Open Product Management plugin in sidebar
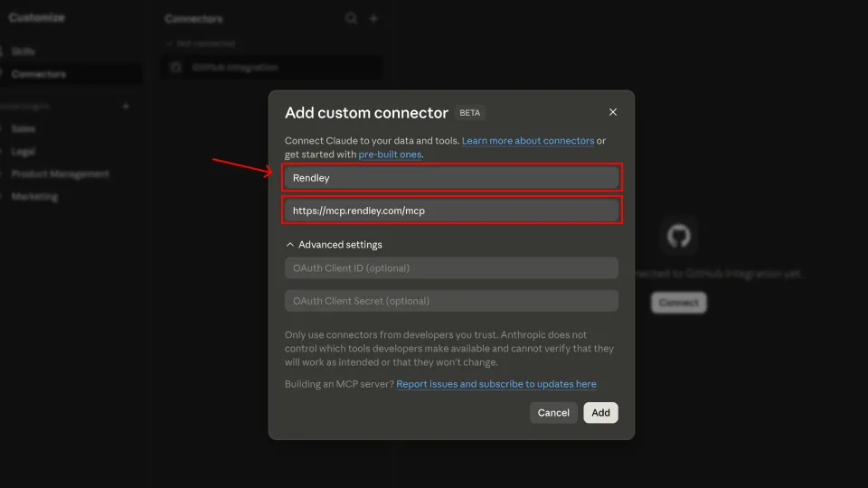The width and height of the screenshot is (868, 488). (x=60, y=174)
